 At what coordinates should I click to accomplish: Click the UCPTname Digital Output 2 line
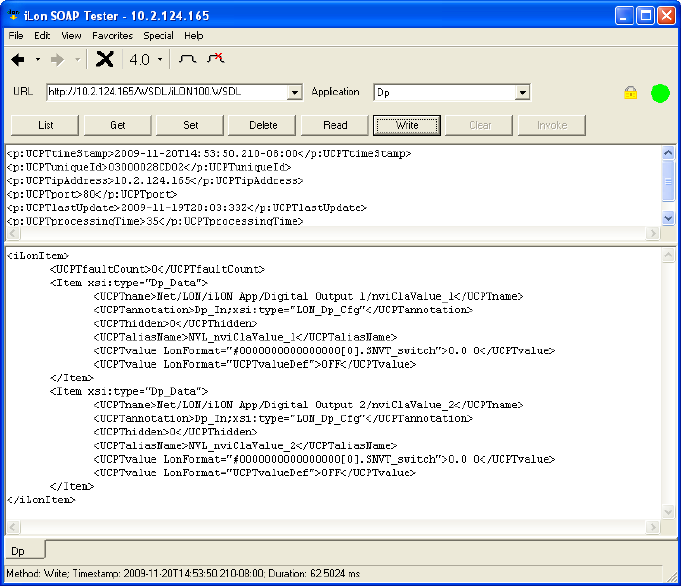tap(308, 404)
